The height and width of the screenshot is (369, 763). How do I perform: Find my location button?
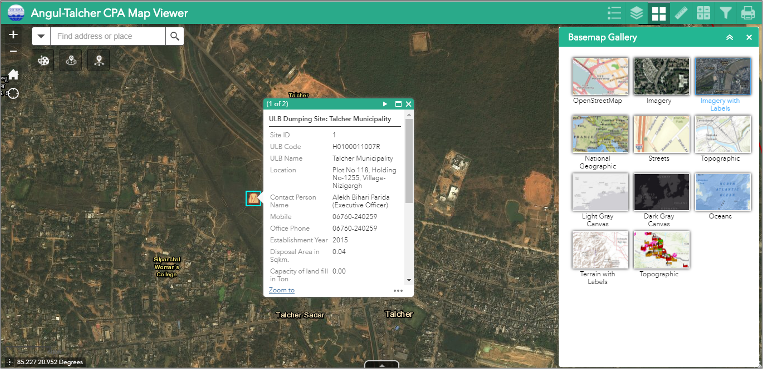tap(13, 93)
